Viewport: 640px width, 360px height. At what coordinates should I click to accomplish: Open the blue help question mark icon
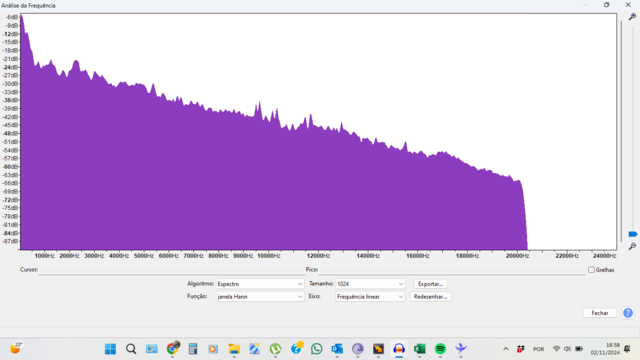tap(628, 313)
